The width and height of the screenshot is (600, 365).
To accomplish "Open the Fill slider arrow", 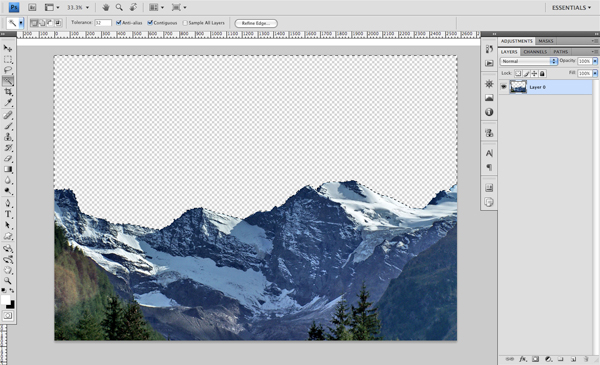I will click(595, 73).
